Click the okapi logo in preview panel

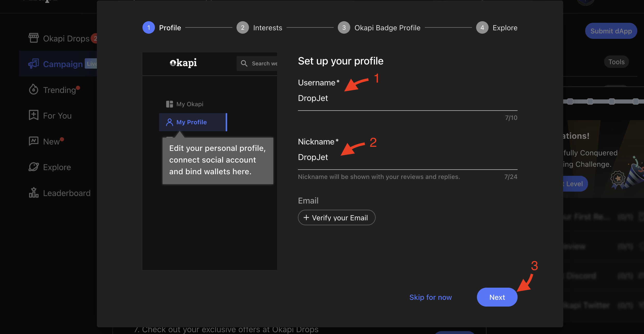[183, 63]
